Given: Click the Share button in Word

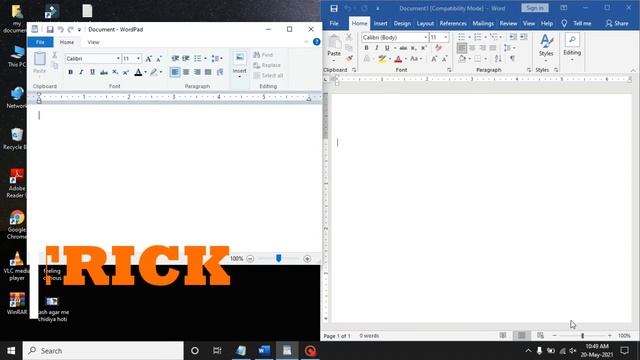Looking at the screenshot, I should coord(617,24).
